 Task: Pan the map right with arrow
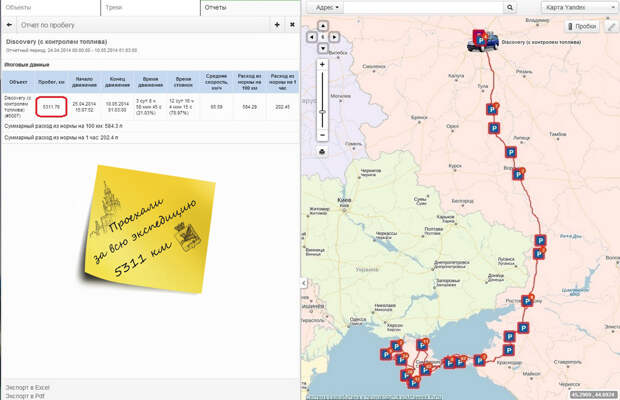click(333, 36)
